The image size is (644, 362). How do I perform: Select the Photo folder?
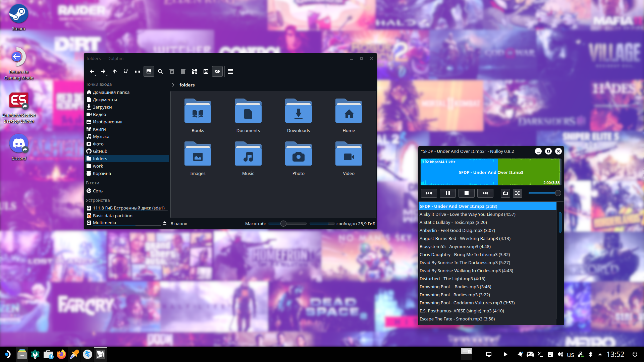(299, 159)
